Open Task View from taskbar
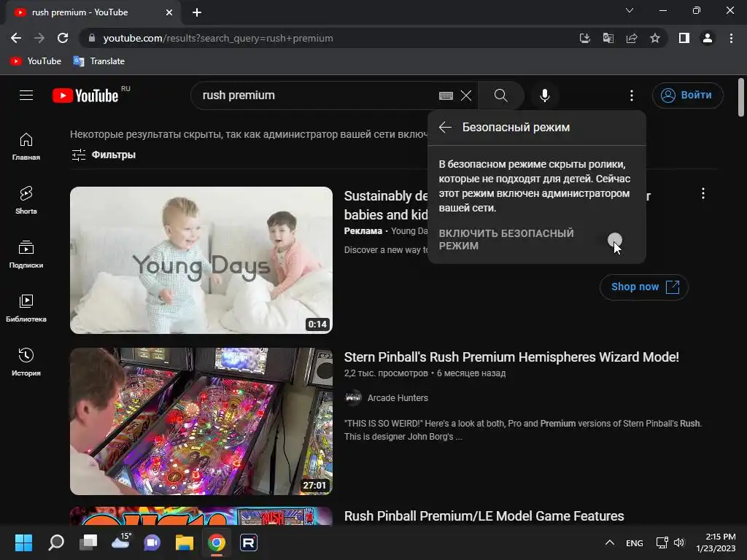Image resolution: width=747 pixels, height=560 pixels. coord(88,542)
